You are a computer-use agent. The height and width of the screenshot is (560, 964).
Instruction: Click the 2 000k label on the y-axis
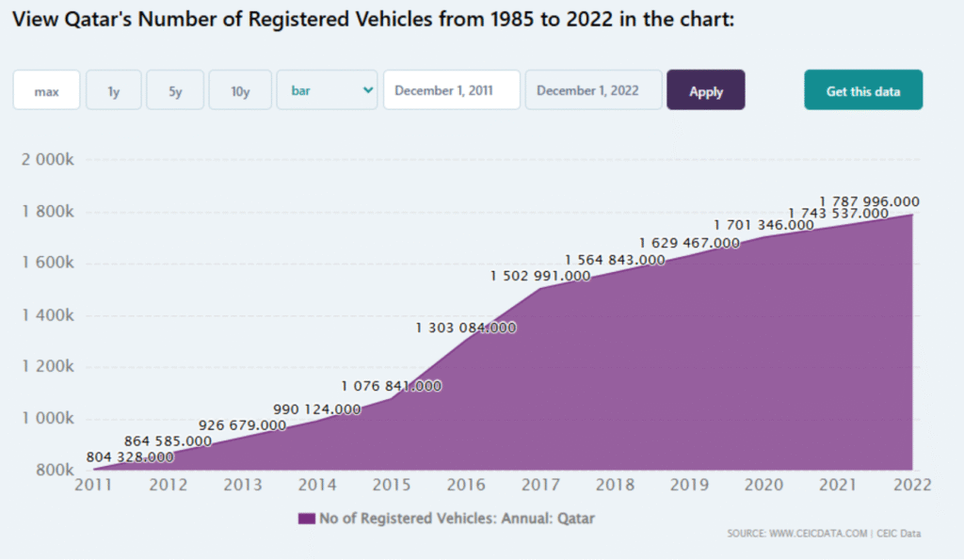click(47, 159)
